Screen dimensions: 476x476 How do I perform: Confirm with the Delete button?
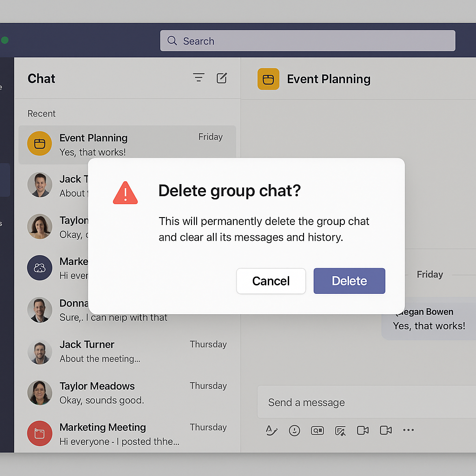point(350,281)
